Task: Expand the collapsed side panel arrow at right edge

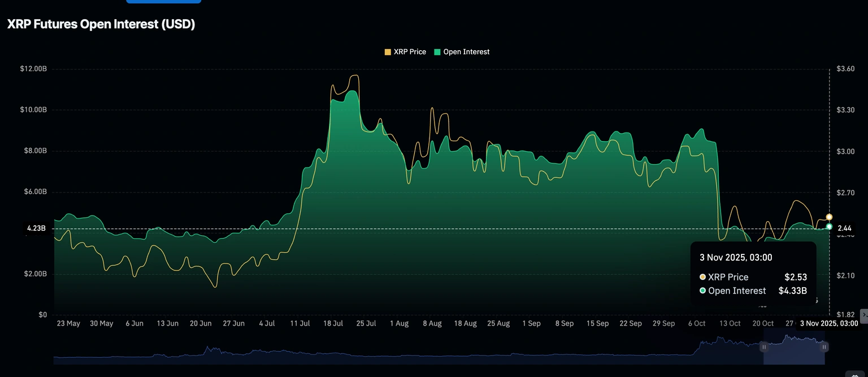Action: coord(863,315)
